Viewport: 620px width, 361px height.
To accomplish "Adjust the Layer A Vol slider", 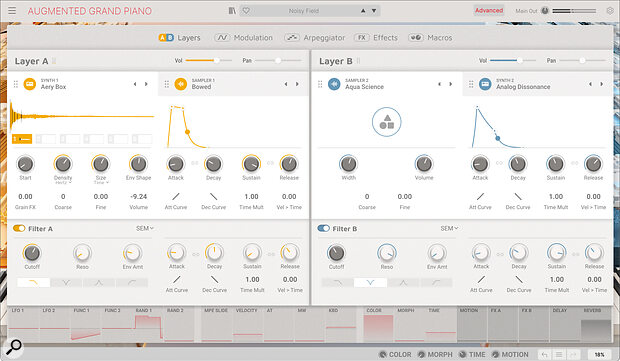I will click(208, 60).
